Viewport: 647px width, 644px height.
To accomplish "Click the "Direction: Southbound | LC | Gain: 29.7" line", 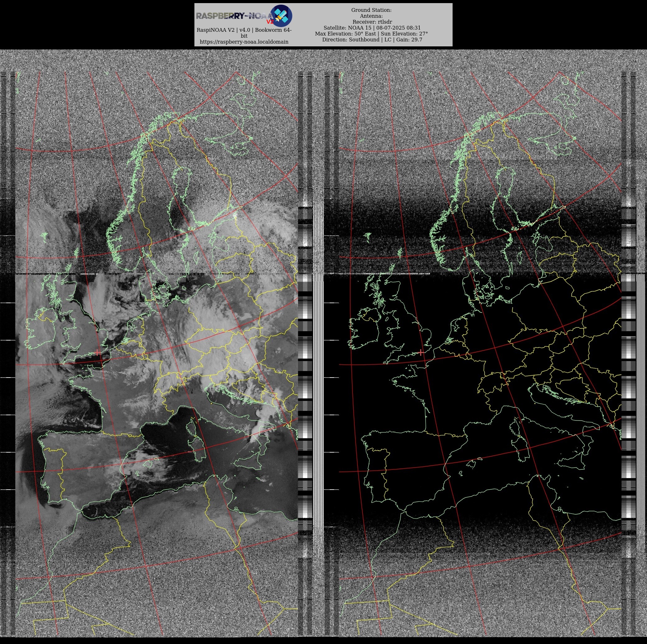I will pos(372,40).
